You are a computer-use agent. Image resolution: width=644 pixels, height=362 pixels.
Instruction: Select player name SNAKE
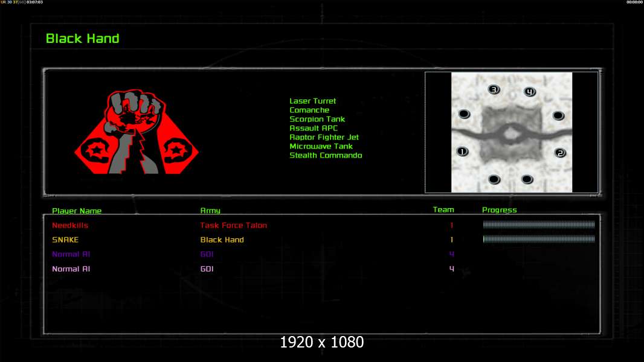tap(65, 240)
